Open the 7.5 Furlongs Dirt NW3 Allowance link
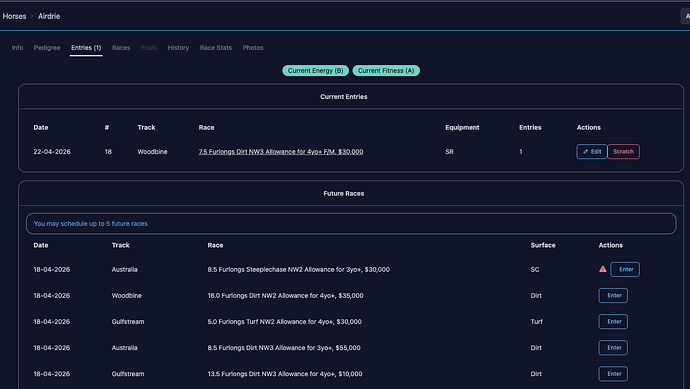The width and height of the screenshot is (690, 389). (281, 151)
